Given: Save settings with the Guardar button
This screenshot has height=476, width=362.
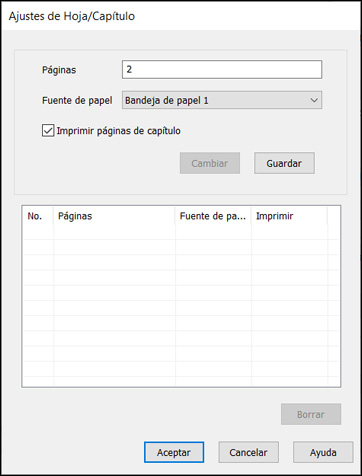Looking at the screenshot, I should click(x=284, y=163).
